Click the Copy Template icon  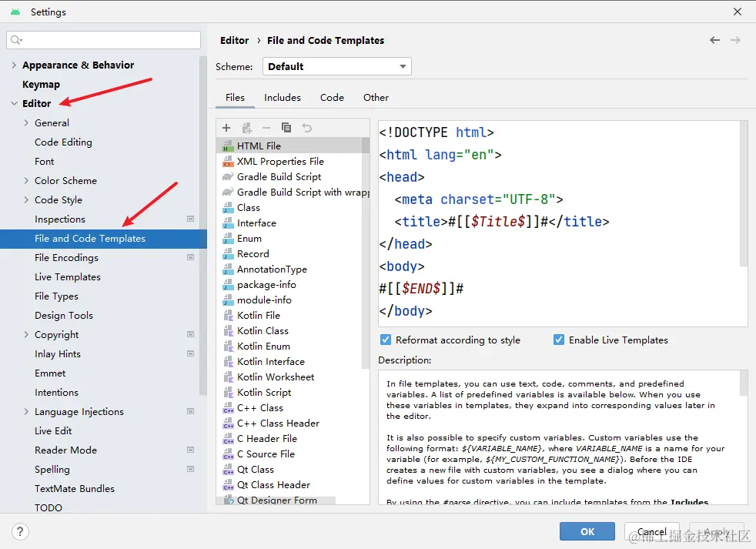click(x=286, y=128)
